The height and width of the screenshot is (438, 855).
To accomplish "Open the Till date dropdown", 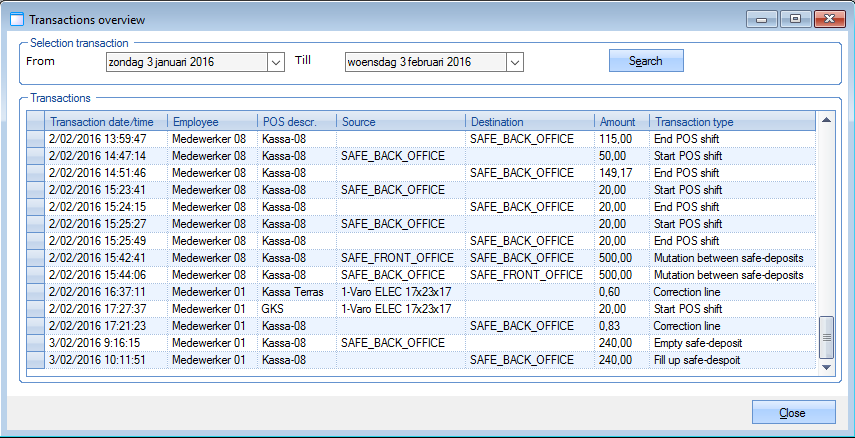I will 514,62.
